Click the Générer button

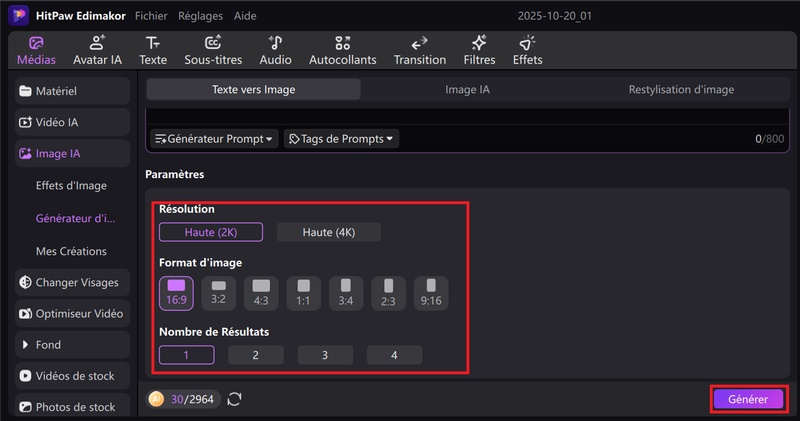(x=747, y=399)
